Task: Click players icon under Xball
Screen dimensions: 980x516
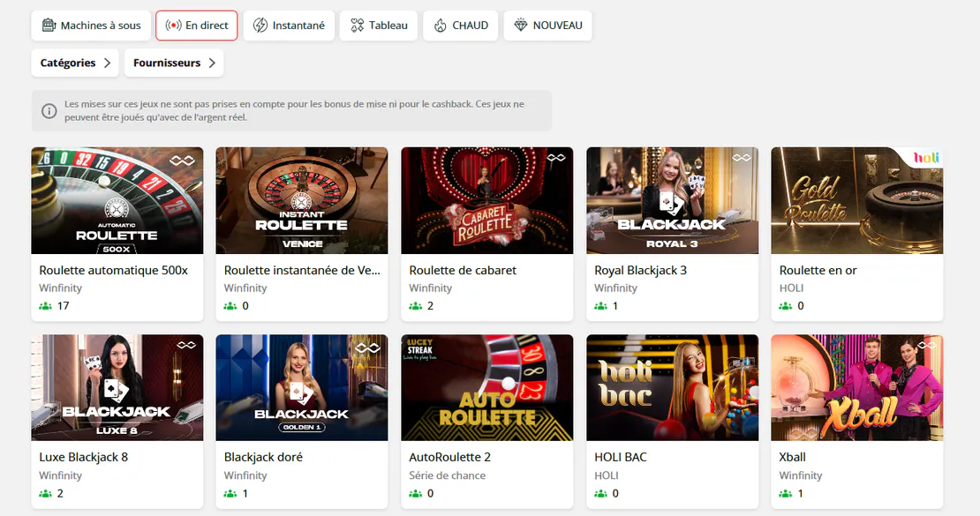Action: tap(785, 494)
